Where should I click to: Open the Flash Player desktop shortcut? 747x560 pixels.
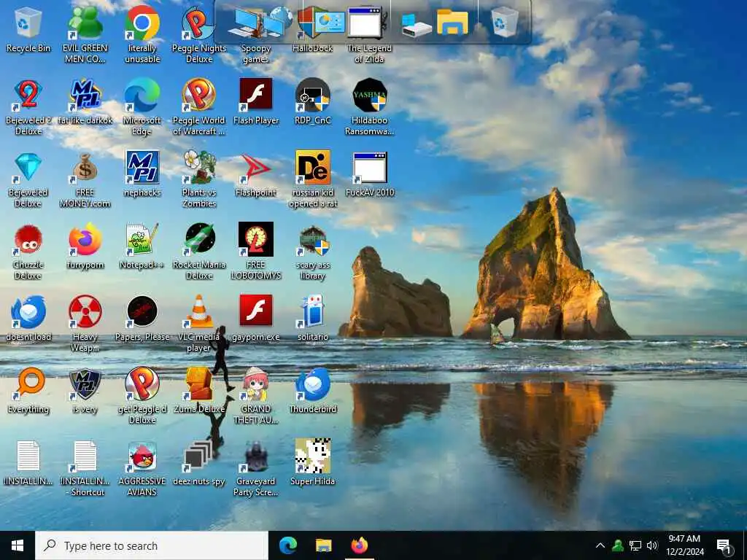point(256,102)
